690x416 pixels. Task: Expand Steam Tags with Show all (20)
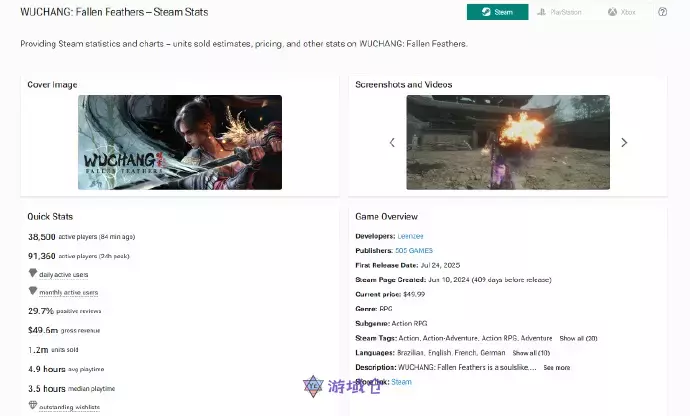click(x=578, y=338)
